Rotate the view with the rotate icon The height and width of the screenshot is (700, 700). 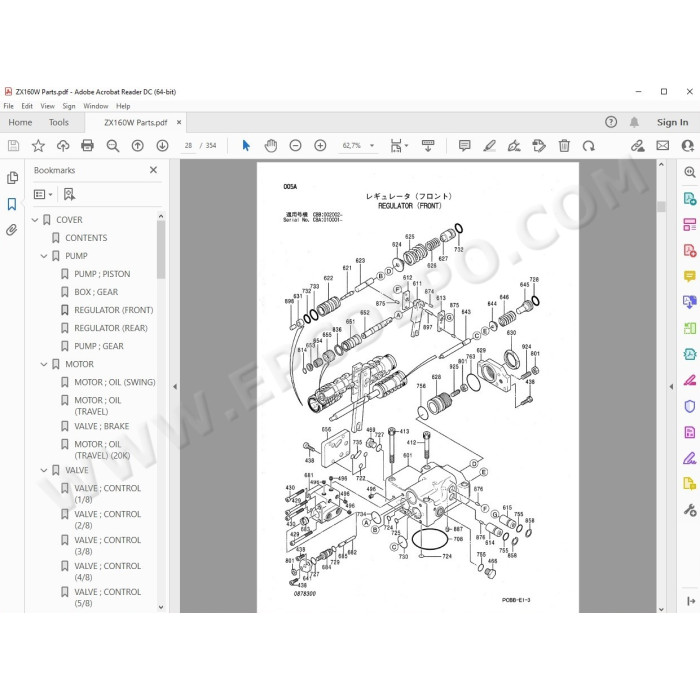(x=589, y=146)
